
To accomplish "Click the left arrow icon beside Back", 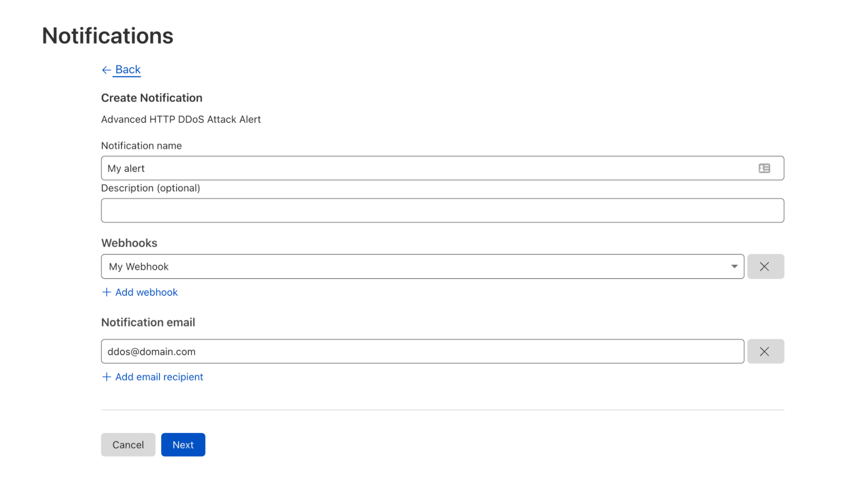I will 106,70.
